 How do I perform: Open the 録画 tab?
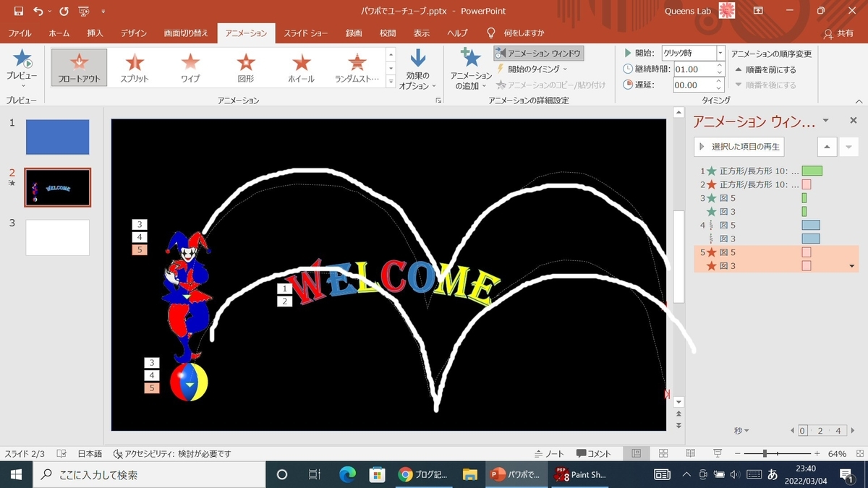coord(354,33)
